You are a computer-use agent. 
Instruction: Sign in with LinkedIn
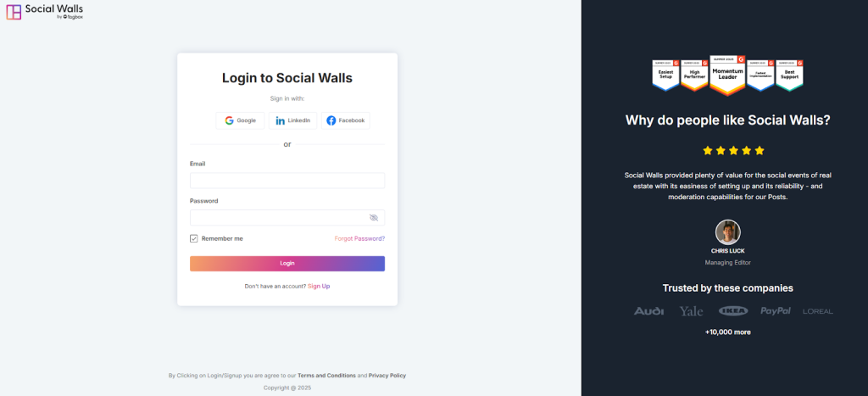(x=293, y=120)
